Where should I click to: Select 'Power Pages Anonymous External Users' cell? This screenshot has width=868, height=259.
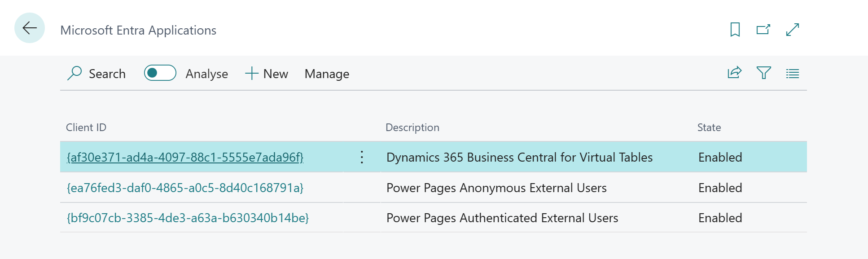pyautogui.click(x=496, y=188)
